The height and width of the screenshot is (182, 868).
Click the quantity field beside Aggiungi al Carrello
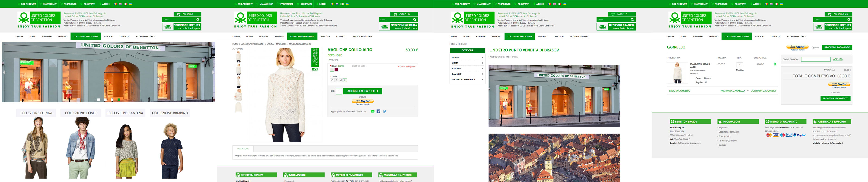click(x=339, y=91)
